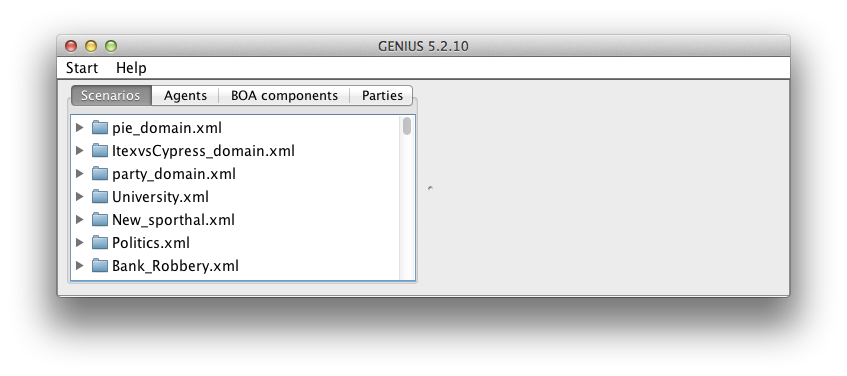This screenshot has width=847, height=376.
Task: Open the Start menu
Action: [82, 68]
